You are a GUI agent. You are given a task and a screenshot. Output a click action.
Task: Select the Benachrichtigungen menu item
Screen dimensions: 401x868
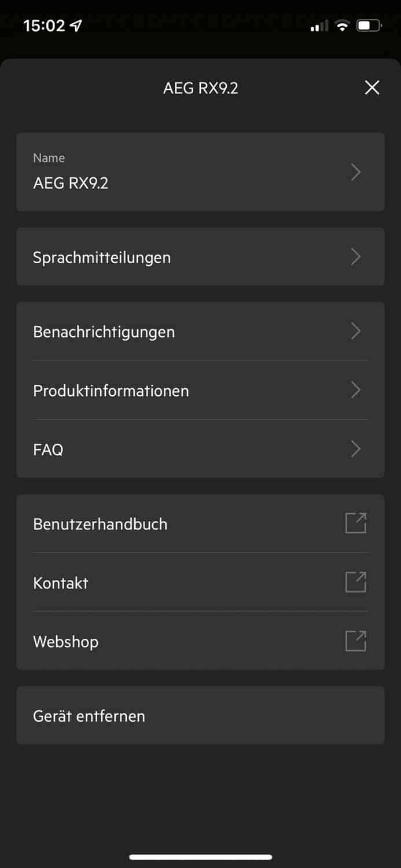(104, 332)
